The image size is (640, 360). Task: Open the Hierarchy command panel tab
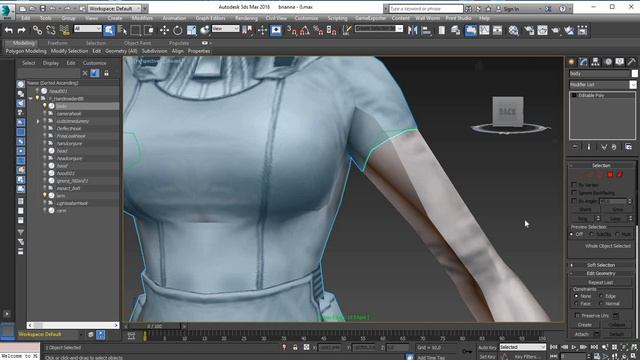[596, 62]
